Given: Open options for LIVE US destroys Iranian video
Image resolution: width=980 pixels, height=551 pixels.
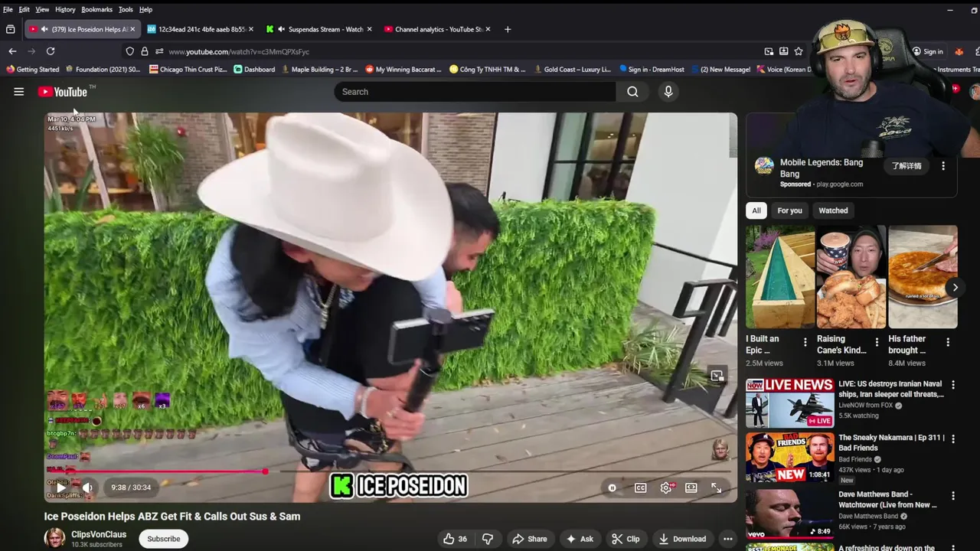Looking at the screenshot, I should 953,385.
